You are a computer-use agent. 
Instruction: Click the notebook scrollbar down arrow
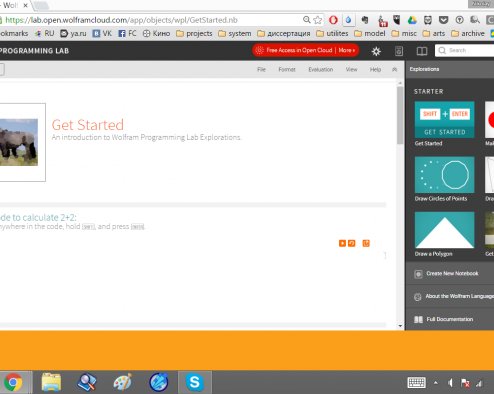tap(400, 326)
